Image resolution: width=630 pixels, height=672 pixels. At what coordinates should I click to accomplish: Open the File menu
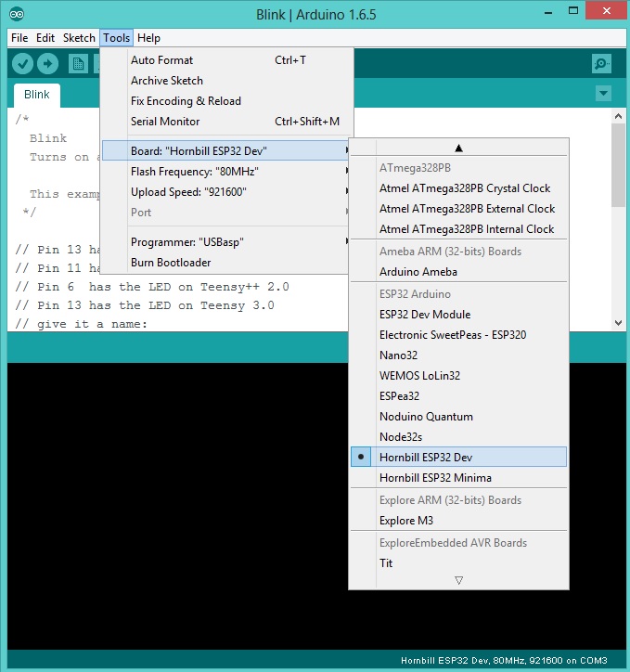tap(19, 38)
